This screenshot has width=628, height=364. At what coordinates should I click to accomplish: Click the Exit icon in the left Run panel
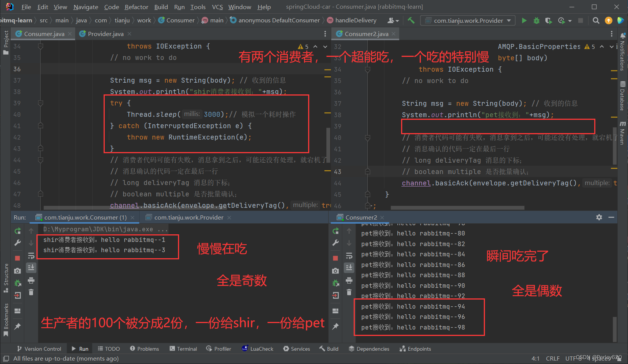click(x=17, y=295)
